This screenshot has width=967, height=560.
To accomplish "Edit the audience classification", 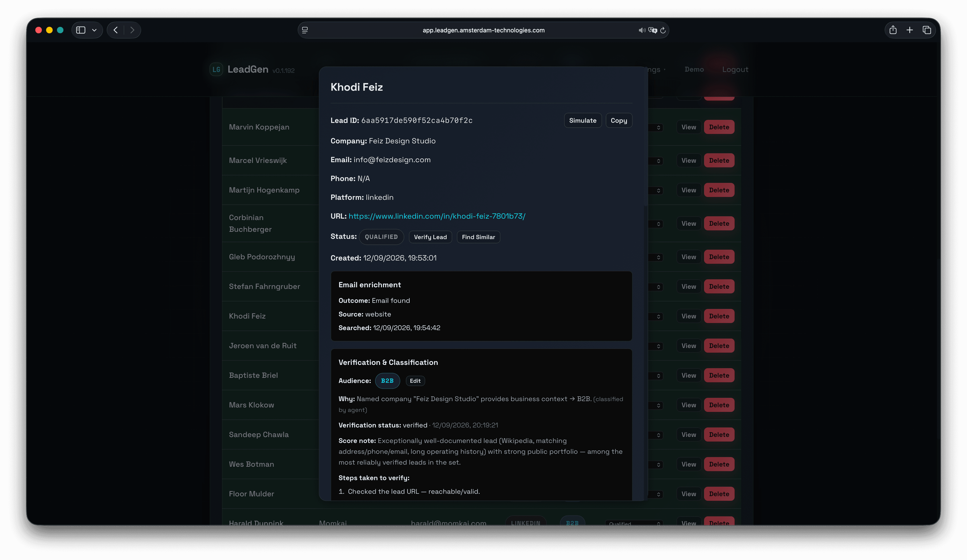I will [415, 381].
